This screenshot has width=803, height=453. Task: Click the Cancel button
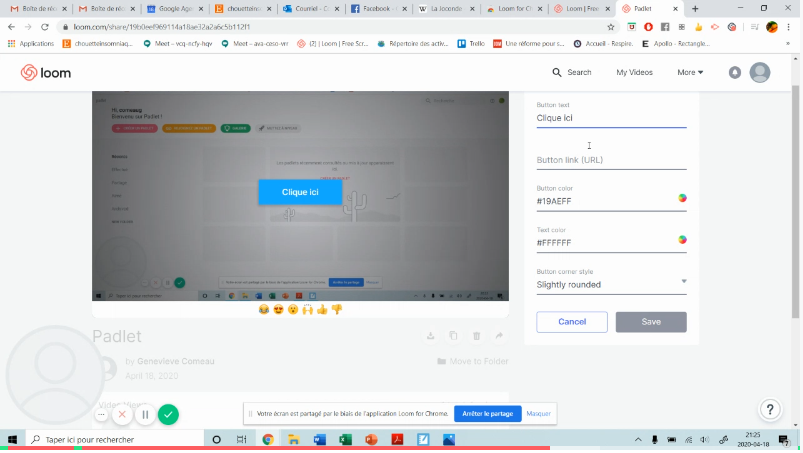572,322
